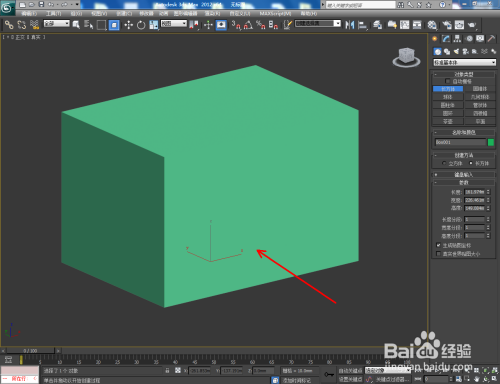Activate the Select and Move tool
The height and width of the screenshot is (384, 500).
click(x=128, y=25)
